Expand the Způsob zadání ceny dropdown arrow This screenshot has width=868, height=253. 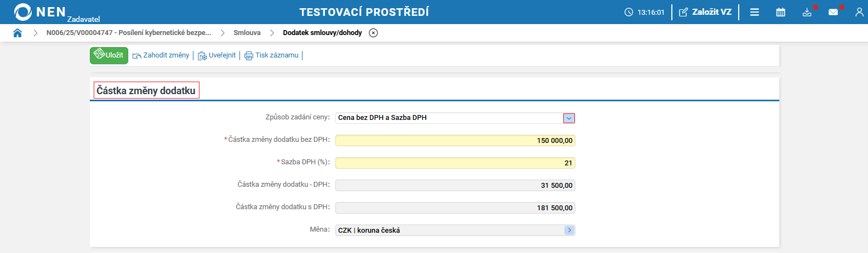point(569,118)
